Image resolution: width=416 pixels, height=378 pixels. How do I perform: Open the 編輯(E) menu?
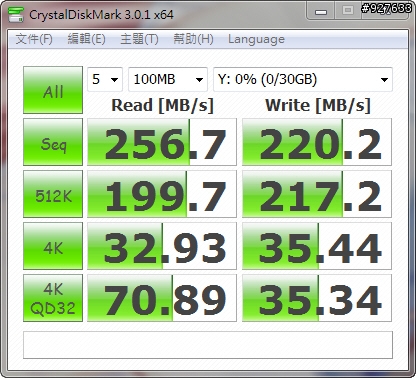click(87, 39)
